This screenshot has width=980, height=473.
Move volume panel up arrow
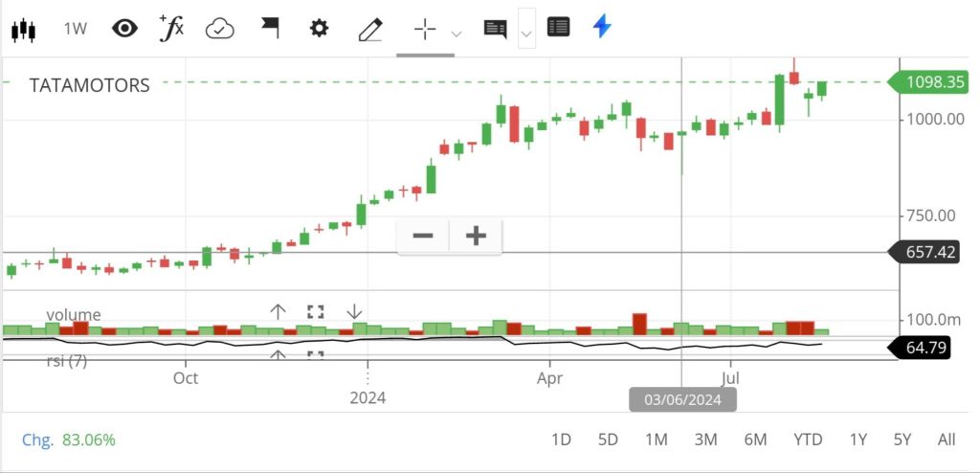pyautogui.click(x=278, y=311)
